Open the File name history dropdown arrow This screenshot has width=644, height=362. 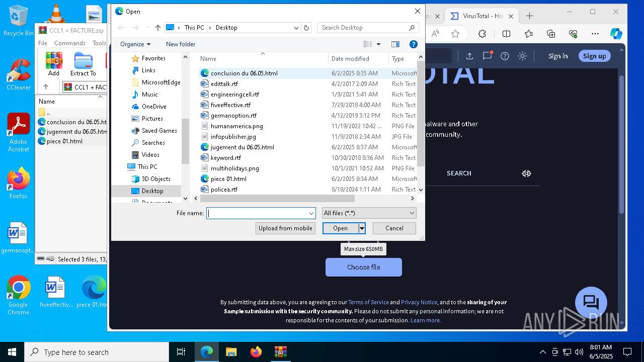point(311,213)
